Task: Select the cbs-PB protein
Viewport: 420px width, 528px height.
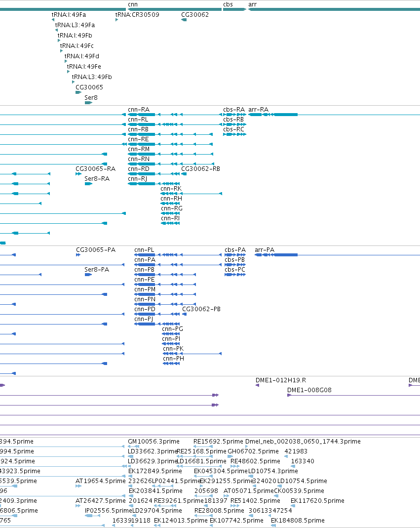Action: click(x=235, y=260)
